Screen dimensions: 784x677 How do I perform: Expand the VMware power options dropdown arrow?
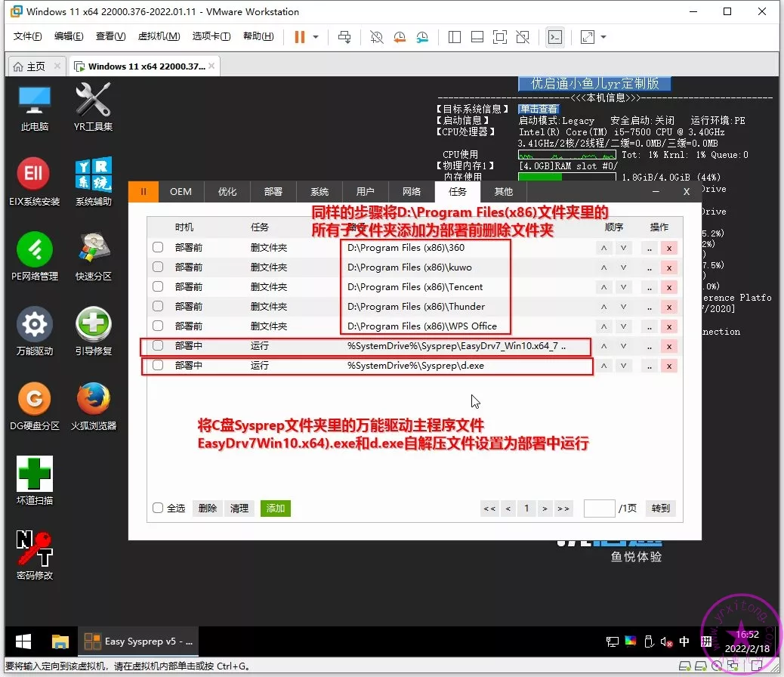pyautogui.click(x=316, y=37)
